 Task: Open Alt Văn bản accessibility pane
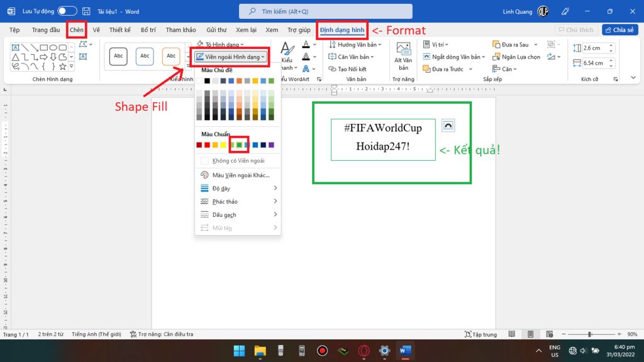coord(403,57)
